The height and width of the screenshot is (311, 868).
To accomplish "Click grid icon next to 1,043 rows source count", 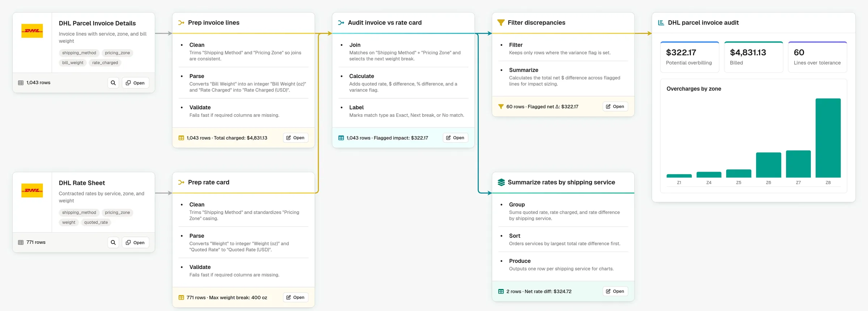I will (x=21, y=83).
